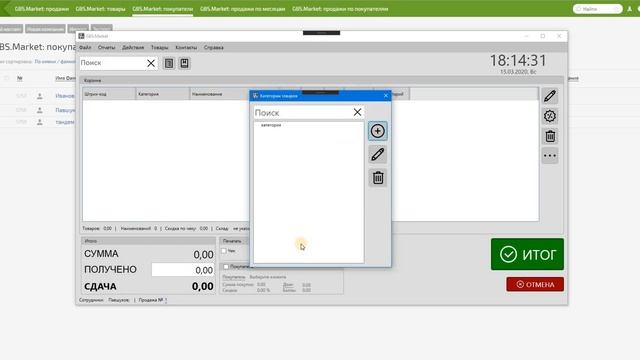The width and height of the screenshot is (640, 360).
Task: Remove the cart item with the right-side trash icon
Action: click(550, 136)
